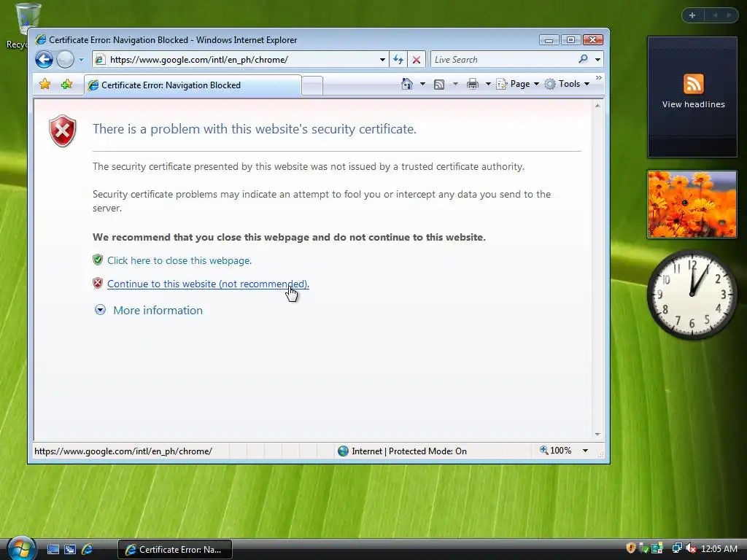Screen dimensions: 747x560
Task: Open the Recycle Bin desktop icon
Action: click(21, 26)
